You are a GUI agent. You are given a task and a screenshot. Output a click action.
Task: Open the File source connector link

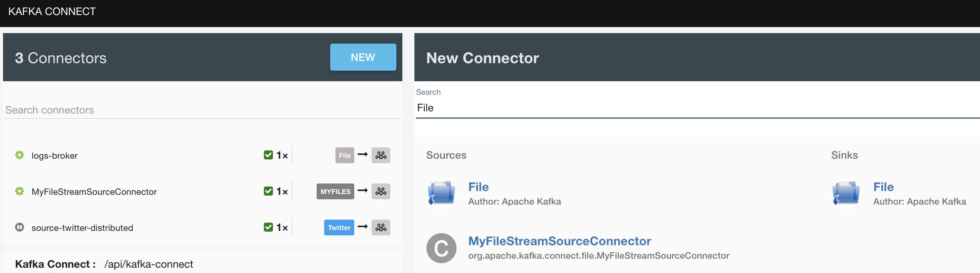(x=478, y=187)
